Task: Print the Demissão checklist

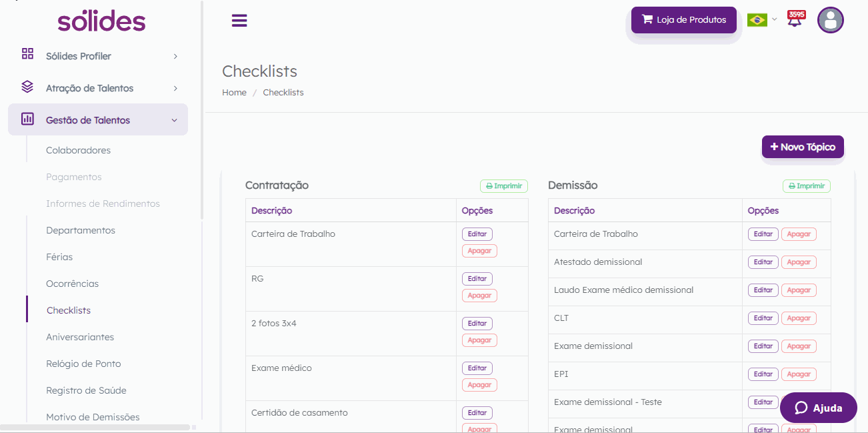Action: (x=807, y=186)
